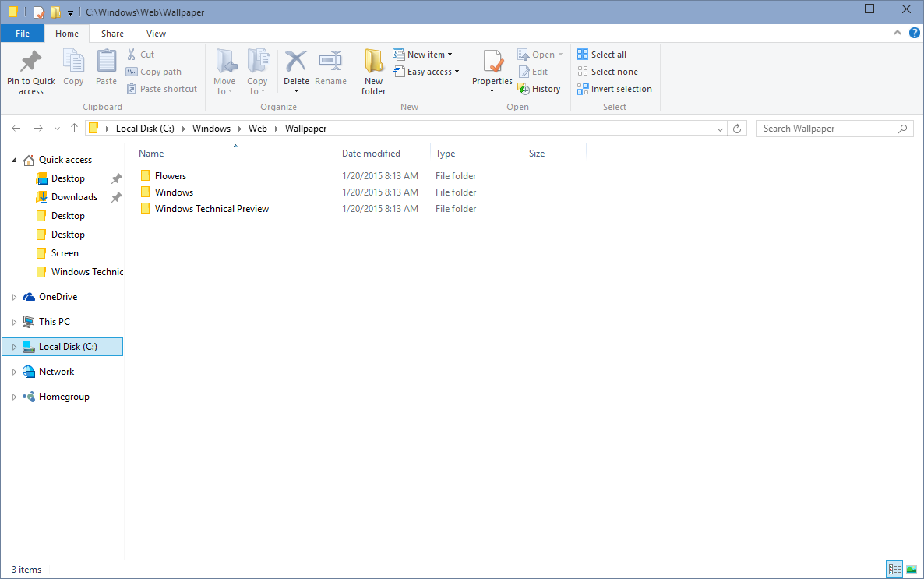Collapse the Quick access section

[13, 159]
